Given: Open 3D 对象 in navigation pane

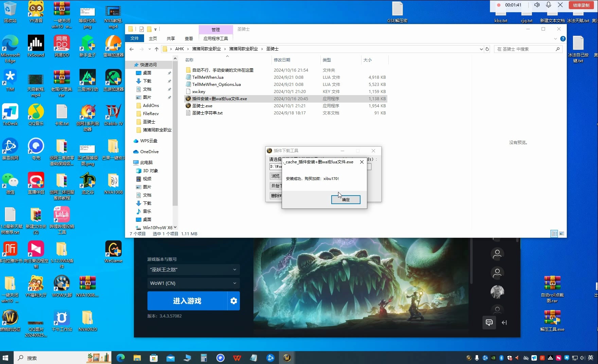Looking at the screenshot, I should (150, 171).
